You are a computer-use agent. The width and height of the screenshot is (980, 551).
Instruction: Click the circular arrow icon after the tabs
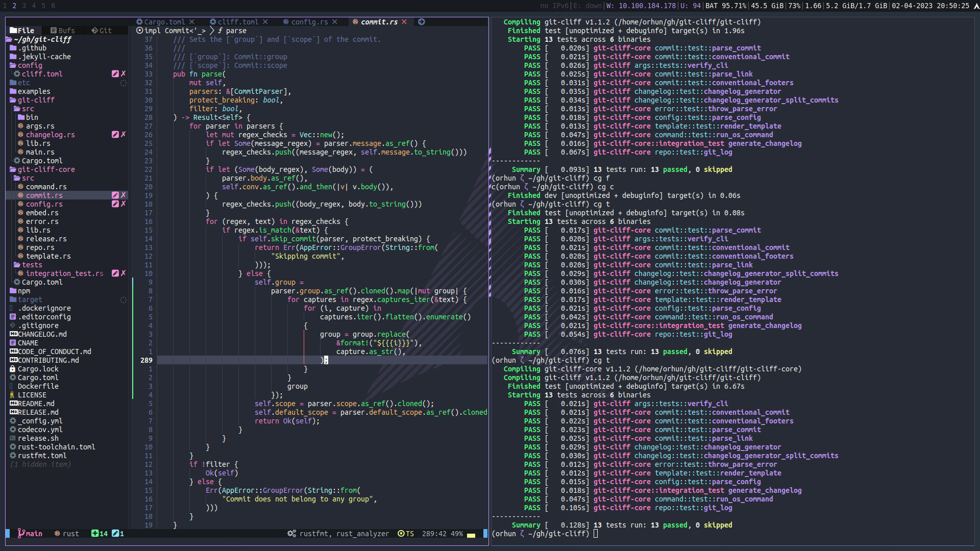[422, 22]
